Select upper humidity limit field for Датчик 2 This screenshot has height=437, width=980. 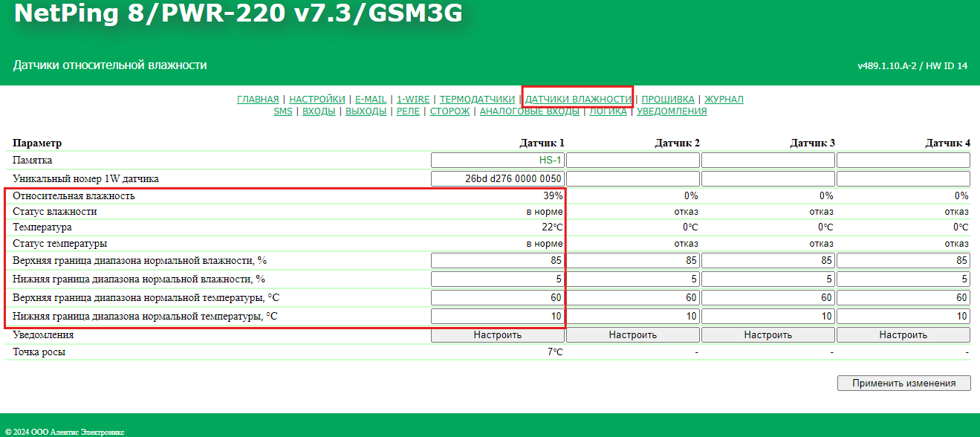click(x=633, y=261)
